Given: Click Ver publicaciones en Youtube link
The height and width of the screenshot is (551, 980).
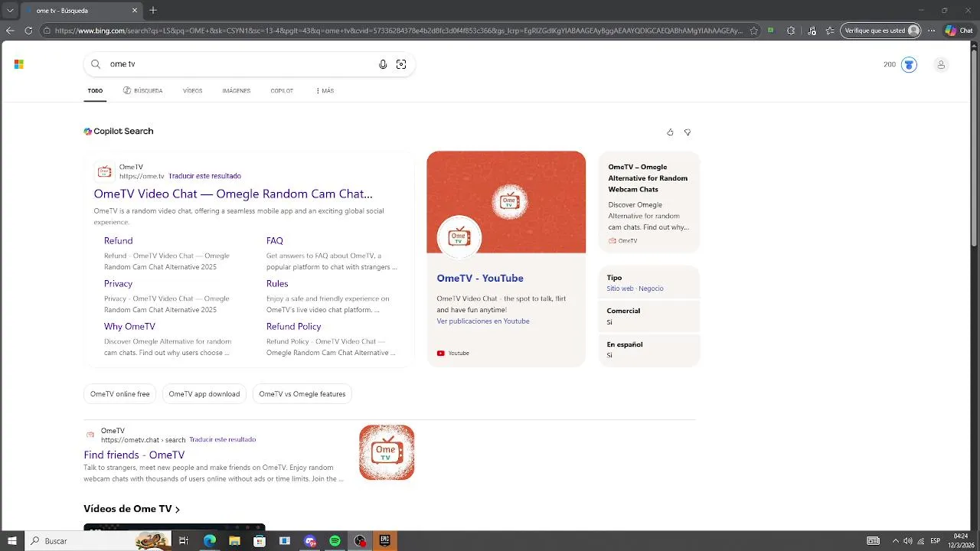Looking at the screenshot, I should click(x=482, y=321).
